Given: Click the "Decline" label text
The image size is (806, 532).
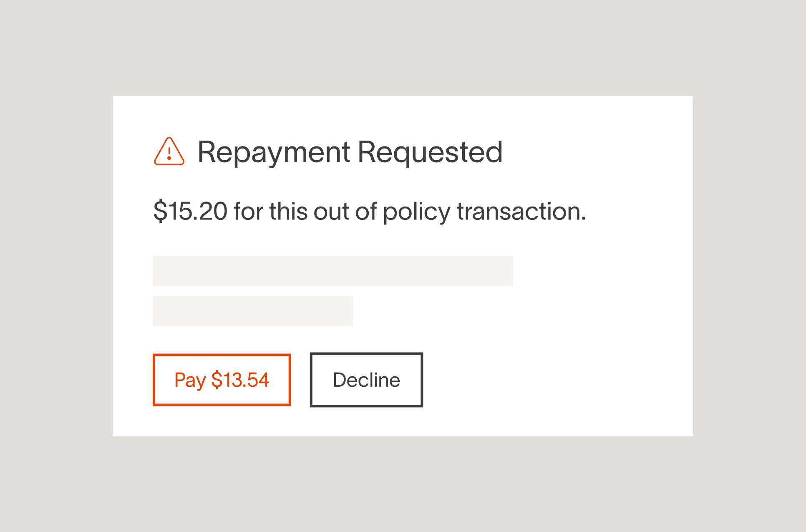Looking at the screenshot, I should pyautogui.click(x=366, y=380).
